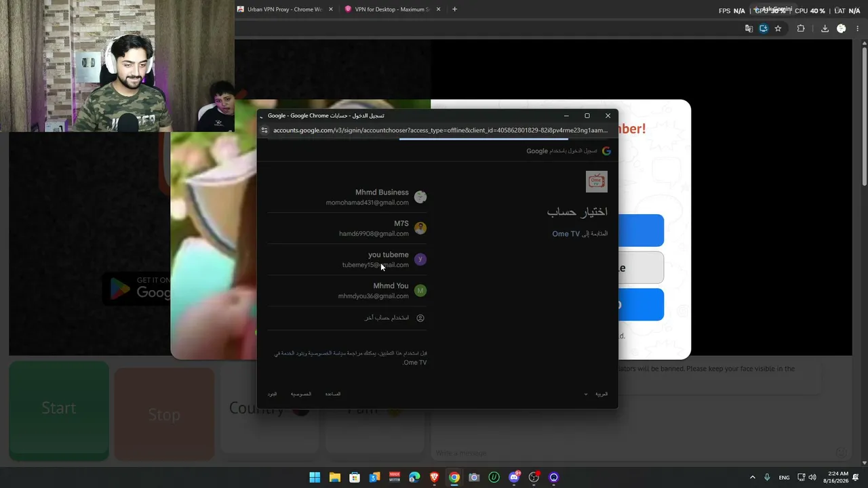The image size is (868, 488).
Task: Click the green 'M' account avatar
Action: click(x=420, y=291)
